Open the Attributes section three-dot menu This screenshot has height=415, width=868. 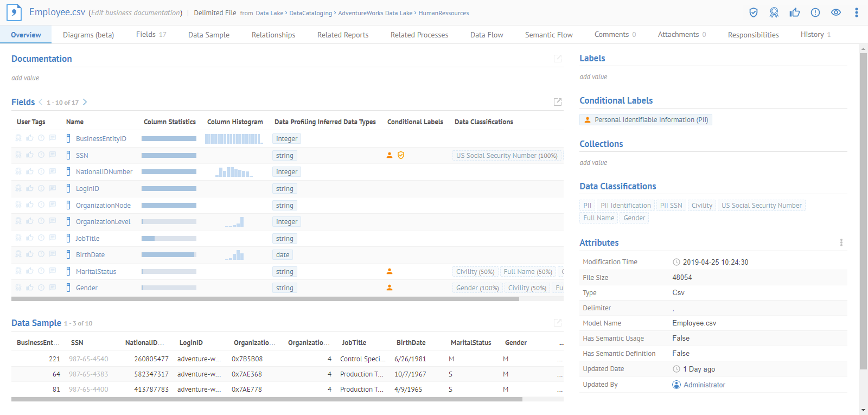[x=841, y=242]
